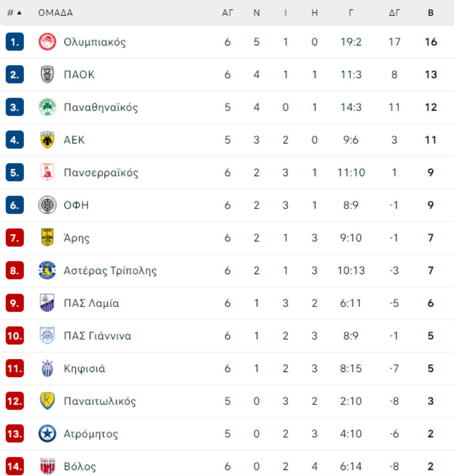Click the ΑΕΚ yellow eagle crest

pyautogui.click(x=47, y=140)
